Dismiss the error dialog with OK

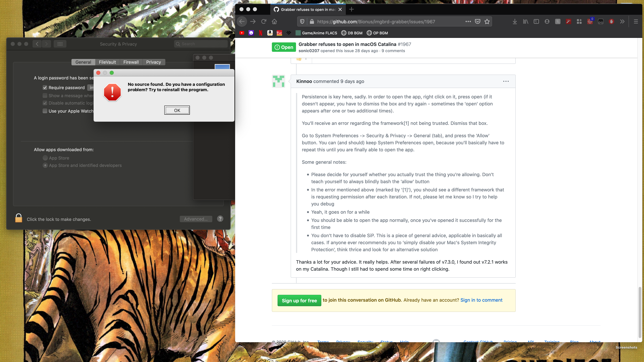(x=177, y=110)
